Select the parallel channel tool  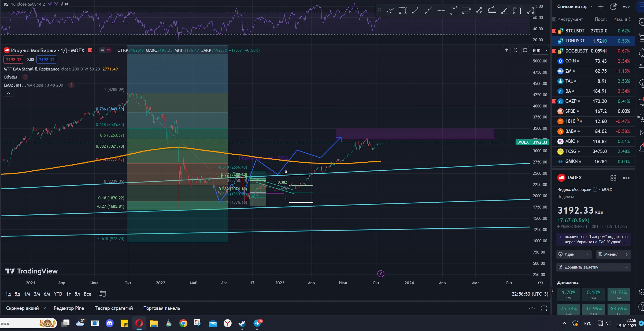(x=479, y=11)
